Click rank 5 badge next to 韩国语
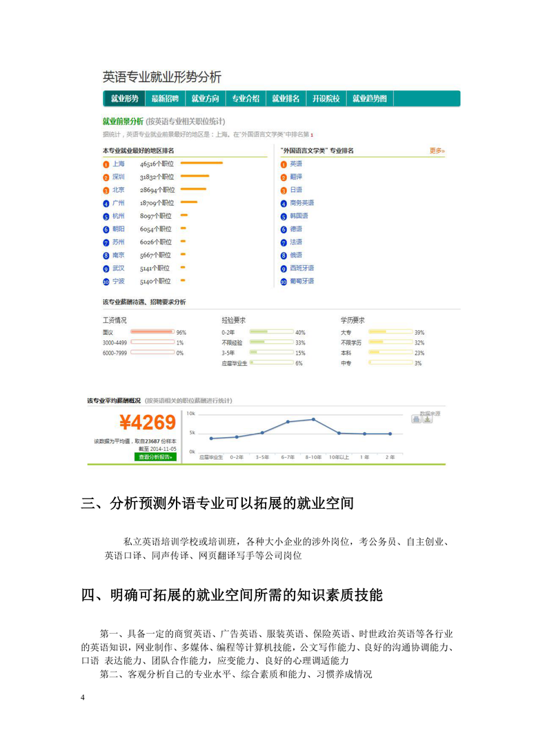The image size is (534, 756). click(x=284, y=217)
